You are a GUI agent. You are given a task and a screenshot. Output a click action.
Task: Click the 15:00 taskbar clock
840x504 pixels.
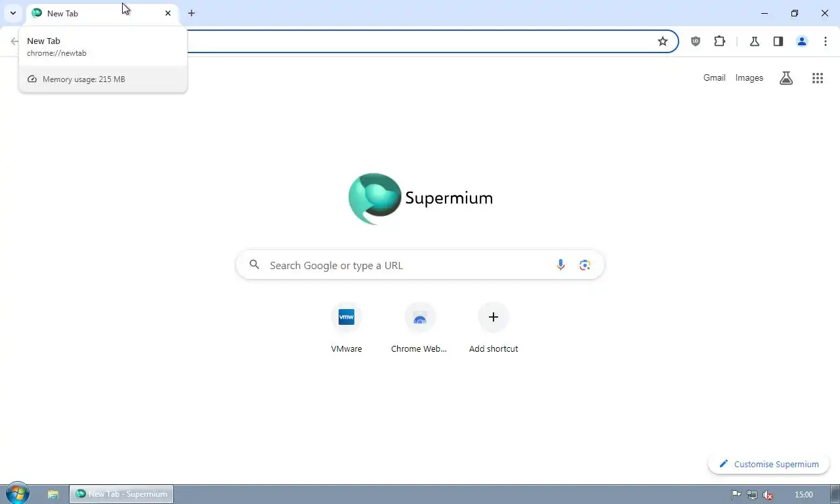coord(803,495)
